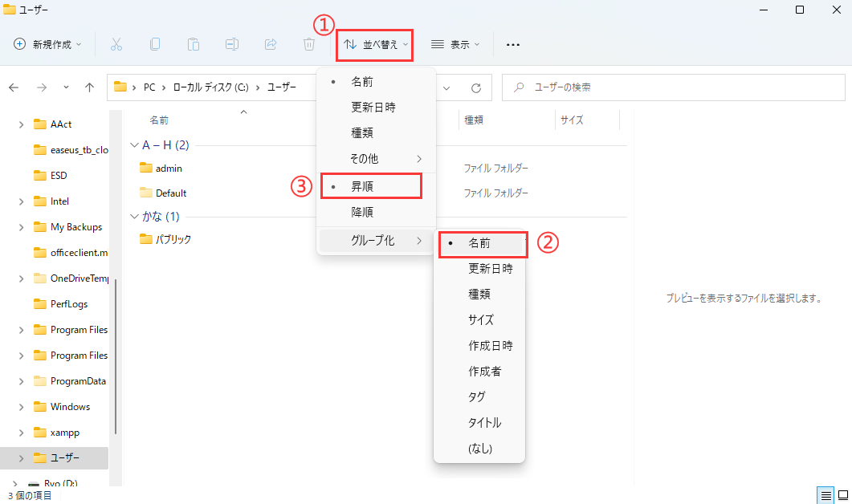Click the Delete trash can icon
This screenshot has width=852, height=504.
pyautogui.click(x=309, y=45)
